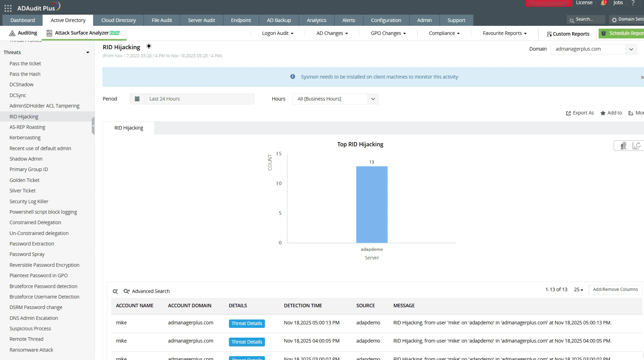644x360 pixels.
Task: Click the ADAudit Plus logo
Action: (39, 7)
